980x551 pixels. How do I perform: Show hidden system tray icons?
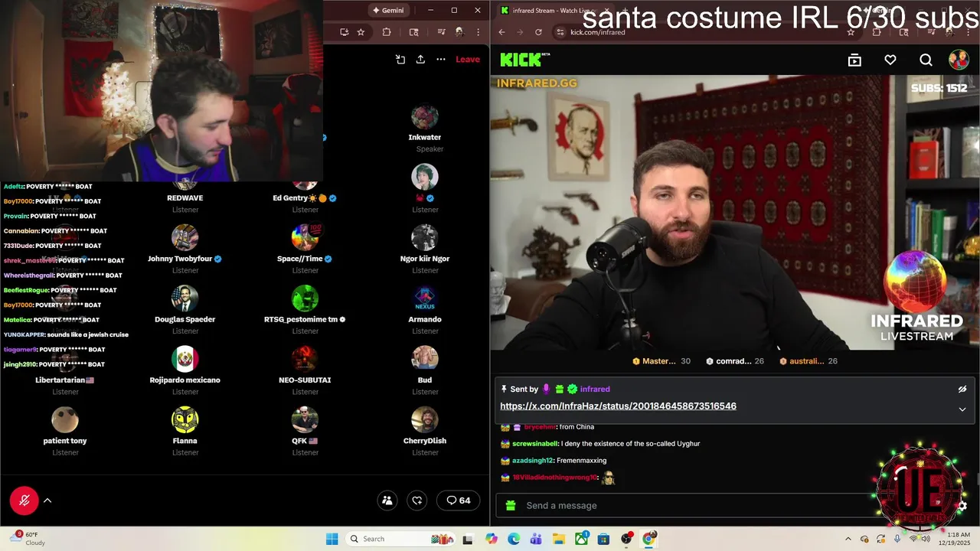[x=848, y=539]
